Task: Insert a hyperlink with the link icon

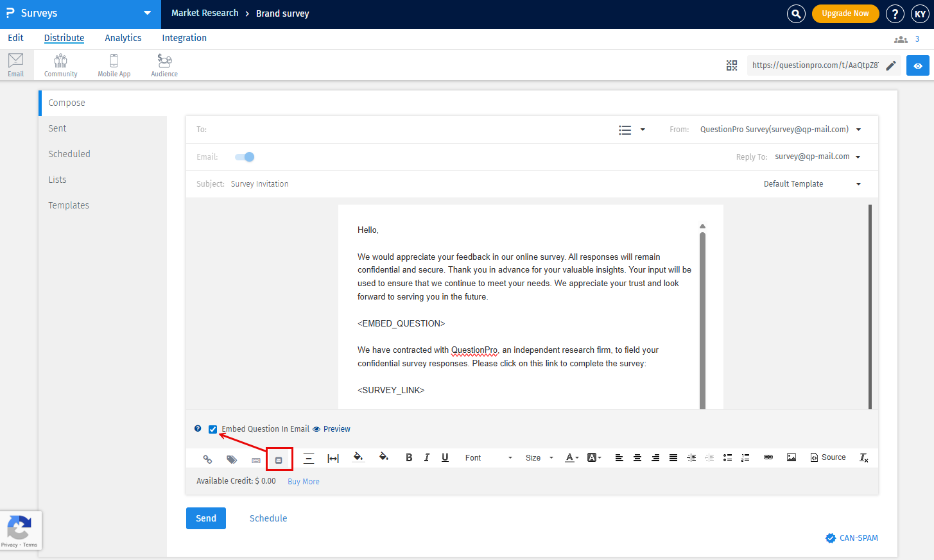Action: [x=768, y=457]
